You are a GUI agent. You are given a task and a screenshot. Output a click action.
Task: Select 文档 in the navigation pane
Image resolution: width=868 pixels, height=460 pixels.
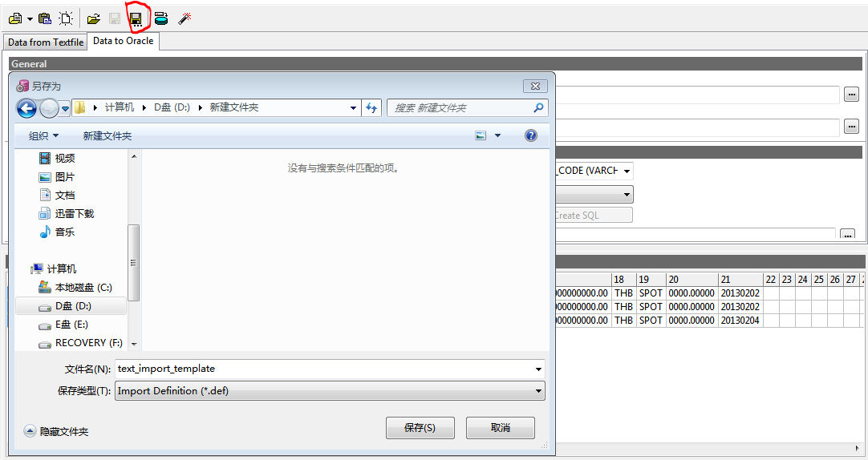[x=65, y=196]
